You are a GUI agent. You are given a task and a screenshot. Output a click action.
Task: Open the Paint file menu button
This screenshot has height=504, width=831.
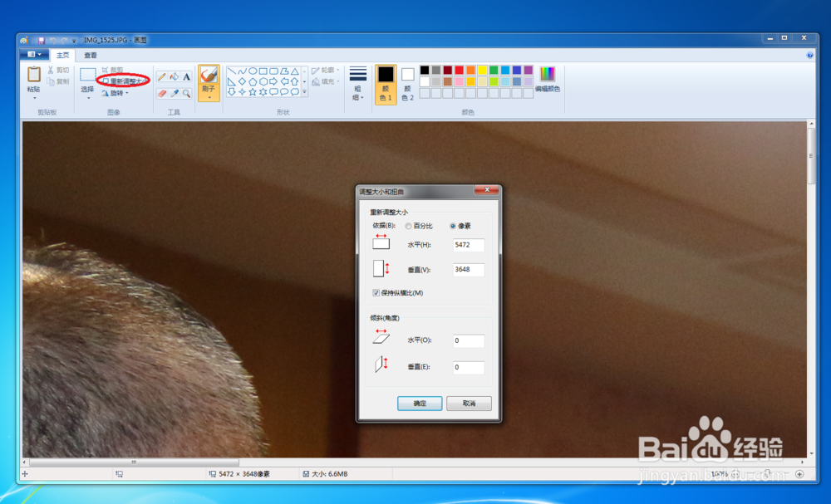coord(34,55)
